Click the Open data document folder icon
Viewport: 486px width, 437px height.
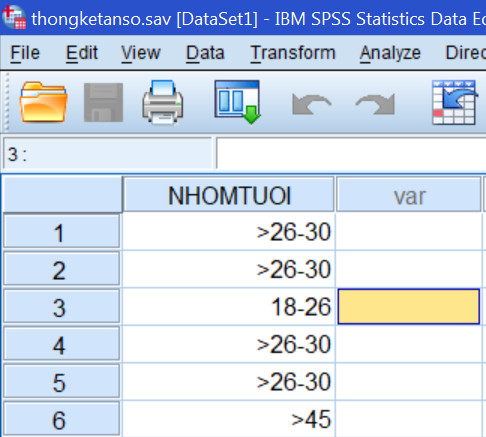(43, 102)
